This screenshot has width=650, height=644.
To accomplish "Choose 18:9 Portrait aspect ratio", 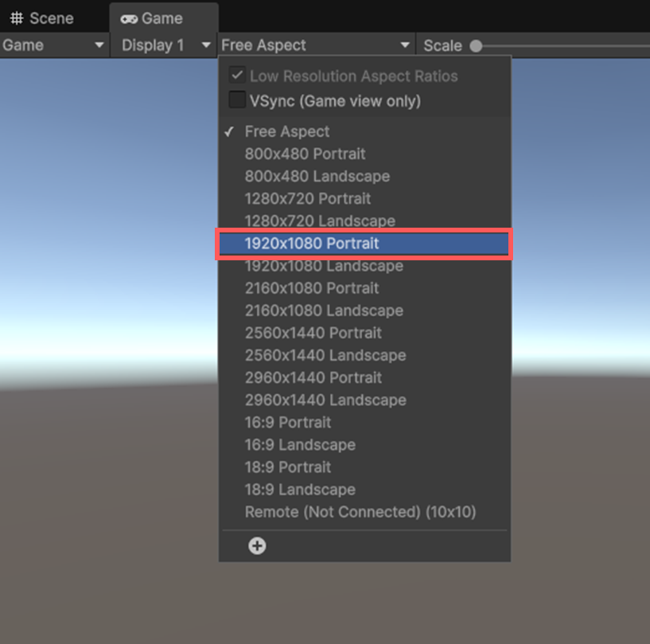I will (x=287, y=466).
